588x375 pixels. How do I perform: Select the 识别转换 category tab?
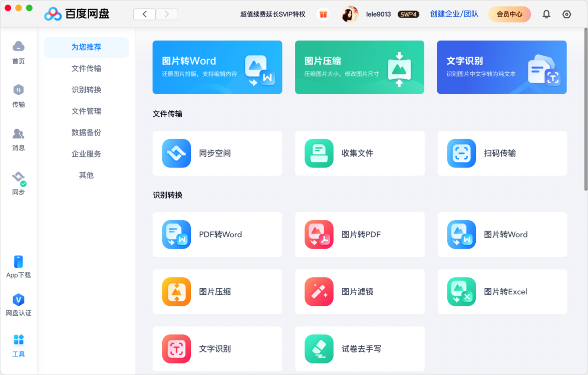tap(86, 90)
